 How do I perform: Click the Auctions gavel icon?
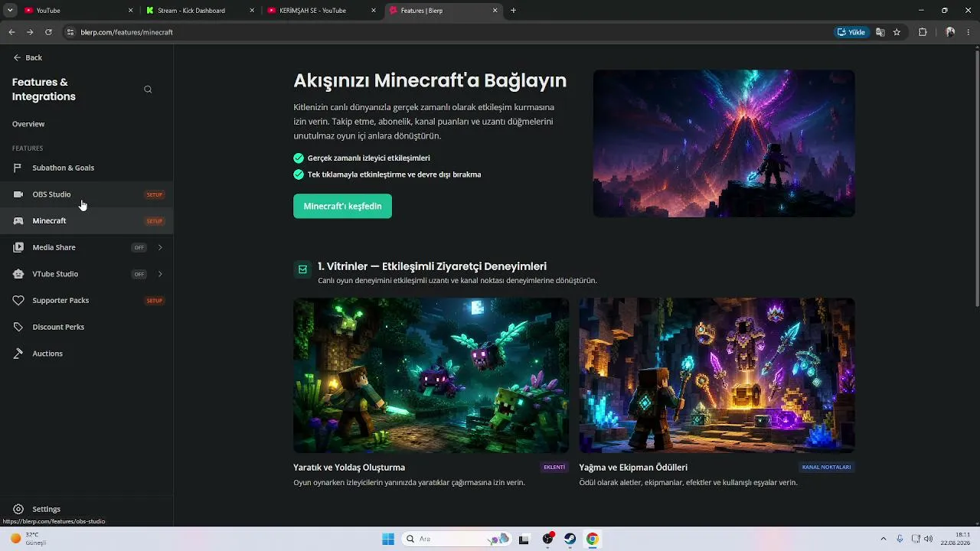point(18,354)
